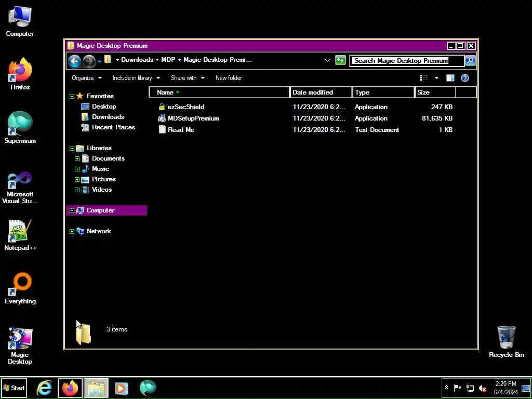532x399 pixels.
Task: Collapse the Libraries tree section
Action: click(72, 148)
